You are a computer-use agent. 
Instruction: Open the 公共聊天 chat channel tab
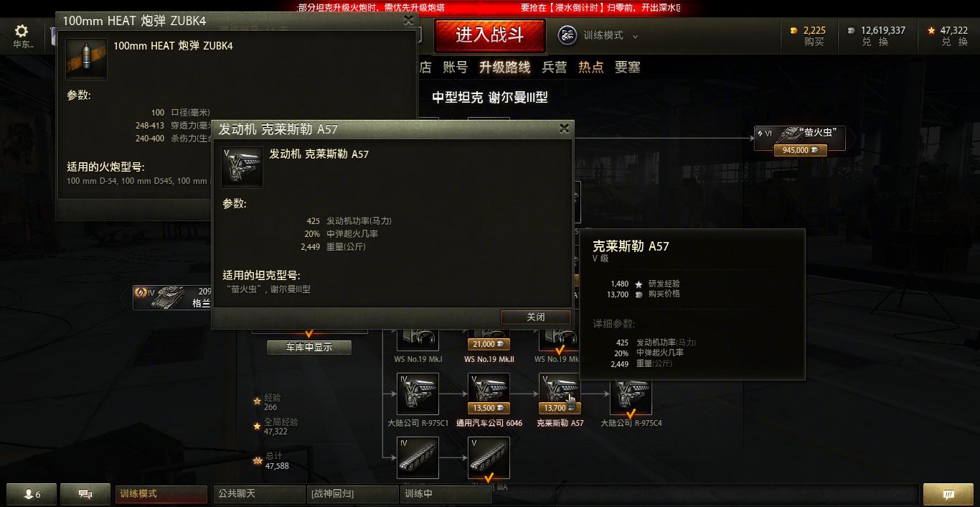[x=259, y=494]
